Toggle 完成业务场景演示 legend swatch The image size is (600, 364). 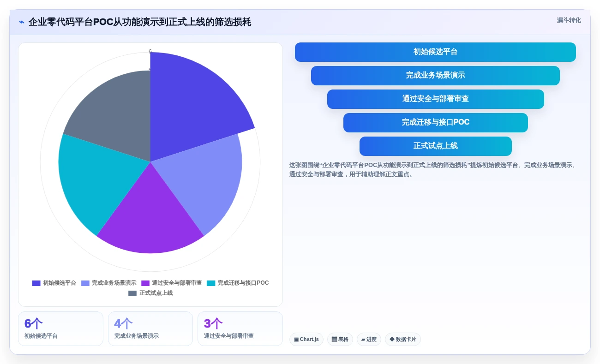tap(85, 283)
